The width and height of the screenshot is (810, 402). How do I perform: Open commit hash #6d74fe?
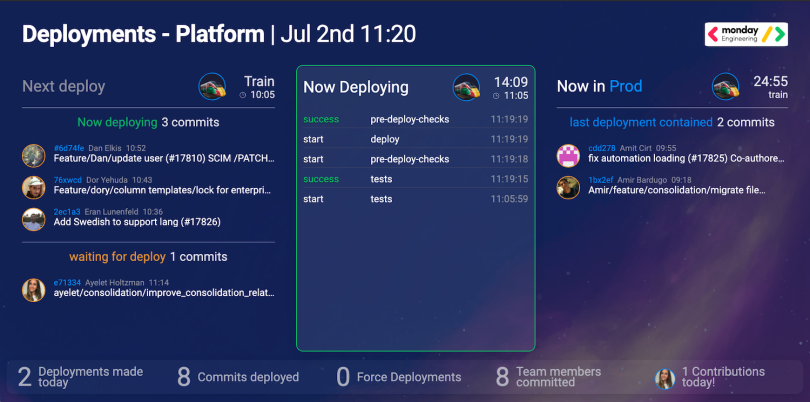coord(69,148)
